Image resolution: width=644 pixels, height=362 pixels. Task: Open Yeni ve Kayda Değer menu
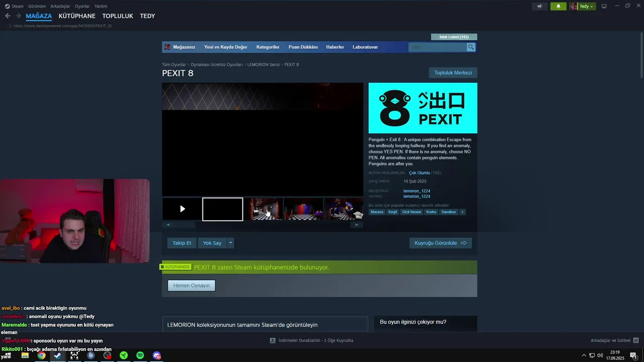(225, 47)
